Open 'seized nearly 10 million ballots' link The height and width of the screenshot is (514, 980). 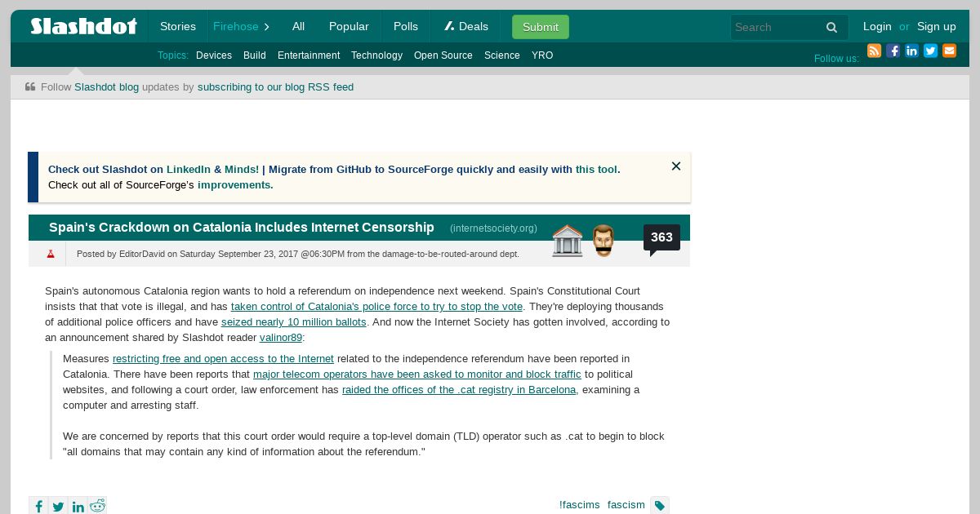(x=294, y=322)
